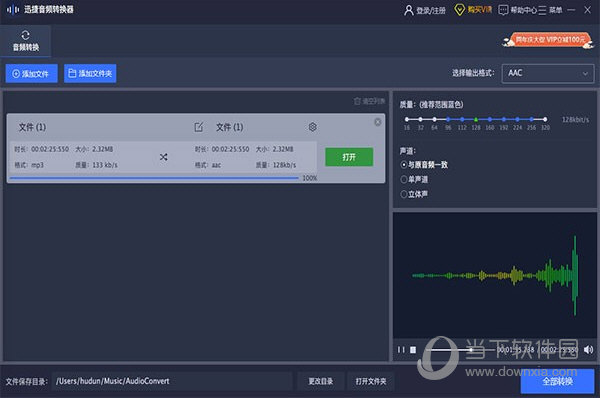
Task: Click the 128kbit/s quality value label
Action: [575, 120]
